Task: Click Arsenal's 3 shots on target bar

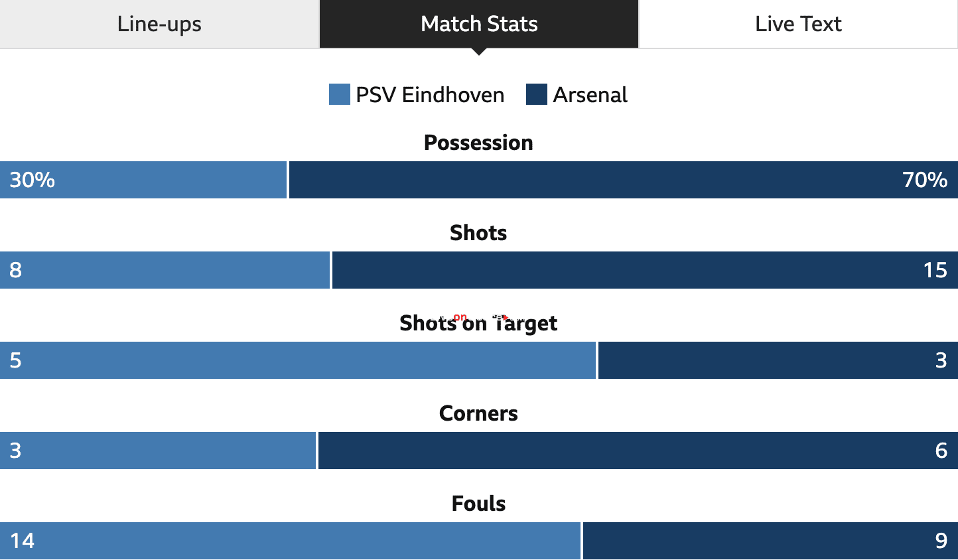Action: pyautogui.click(x=778, y=360)
